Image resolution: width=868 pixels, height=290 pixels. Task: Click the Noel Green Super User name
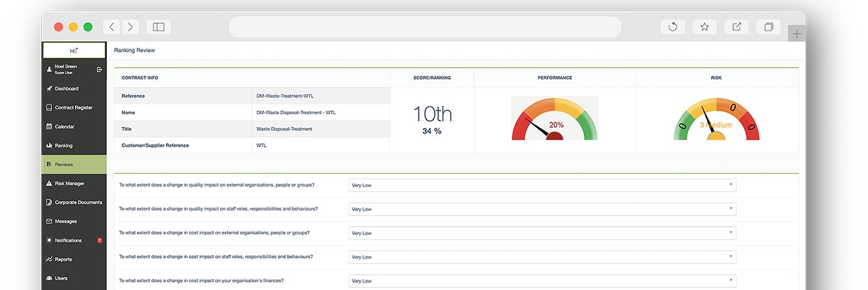click(x=66, y=69)
